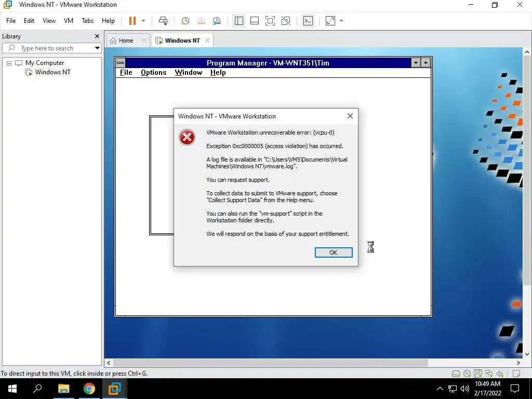Image resolution: width=532 pixels, height=399 pixels.
Task: Close the Home tab
Action: click(x=144, y=41)
